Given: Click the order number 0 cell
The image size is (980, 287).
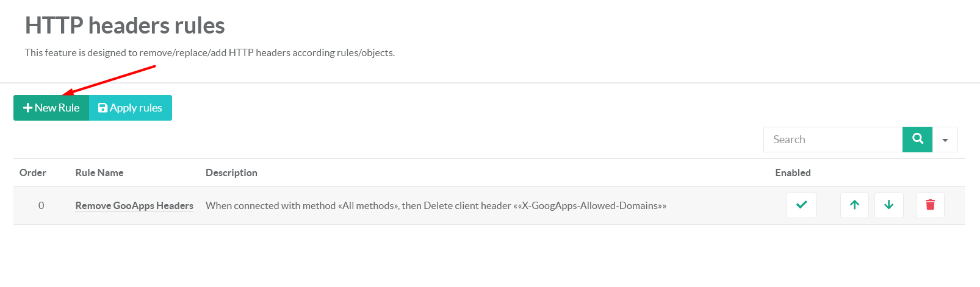Looking at the screenshot, I should 41,206.
